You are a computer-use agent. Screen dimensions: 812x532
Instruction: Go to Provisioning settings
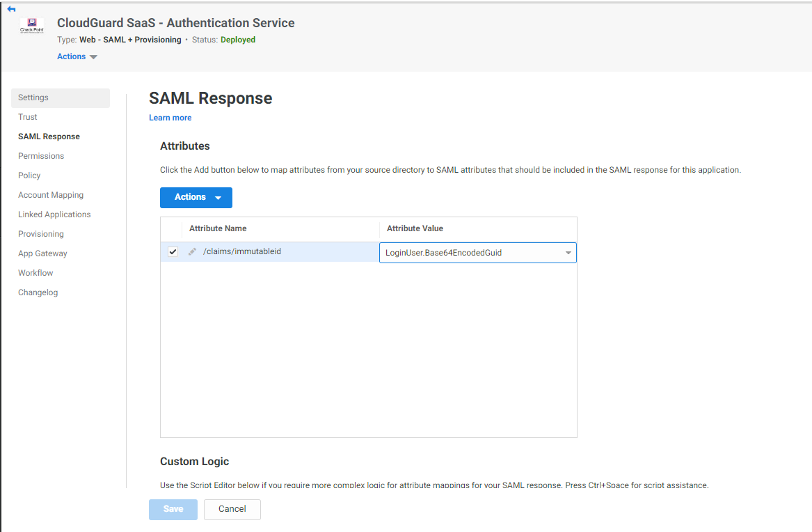tap(41, 234)
